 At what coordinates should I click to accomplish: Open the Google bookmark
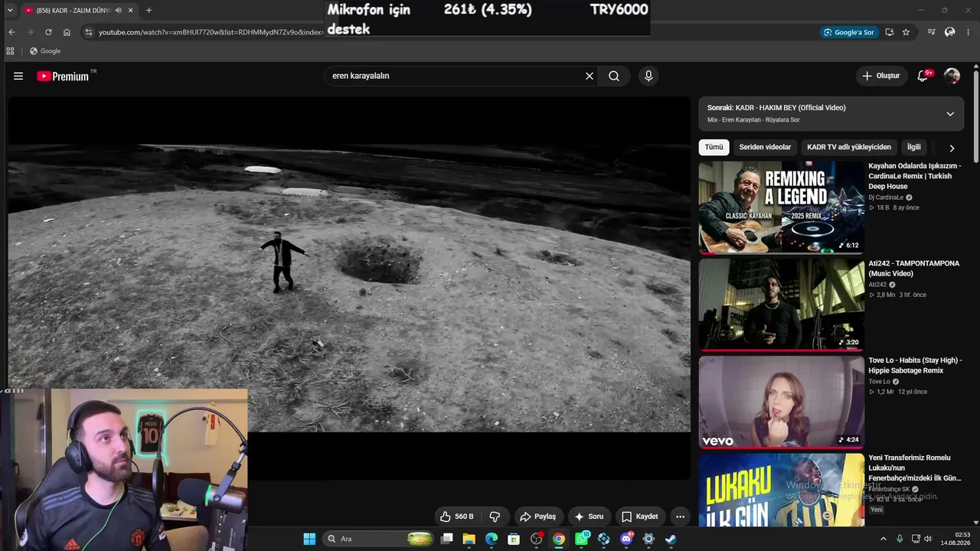coord(45,51)
